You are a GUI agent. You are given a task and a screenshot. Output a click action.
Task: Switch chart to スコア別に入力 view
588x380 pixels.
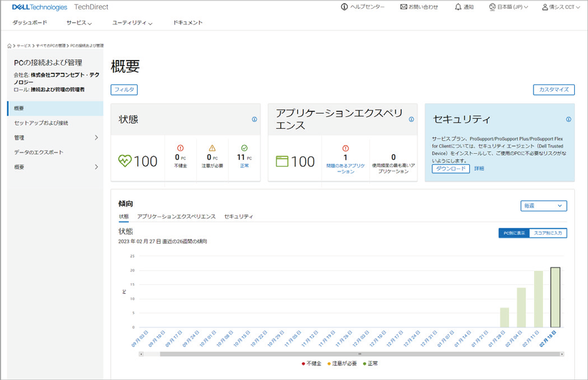tap(547, 233)
